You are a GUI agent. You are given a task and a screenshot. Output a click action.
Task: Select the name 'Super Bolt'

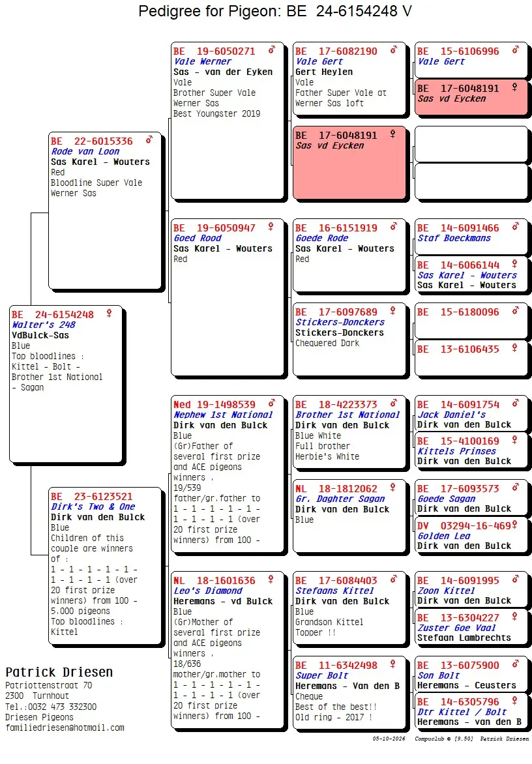click(x=322, y=676)
